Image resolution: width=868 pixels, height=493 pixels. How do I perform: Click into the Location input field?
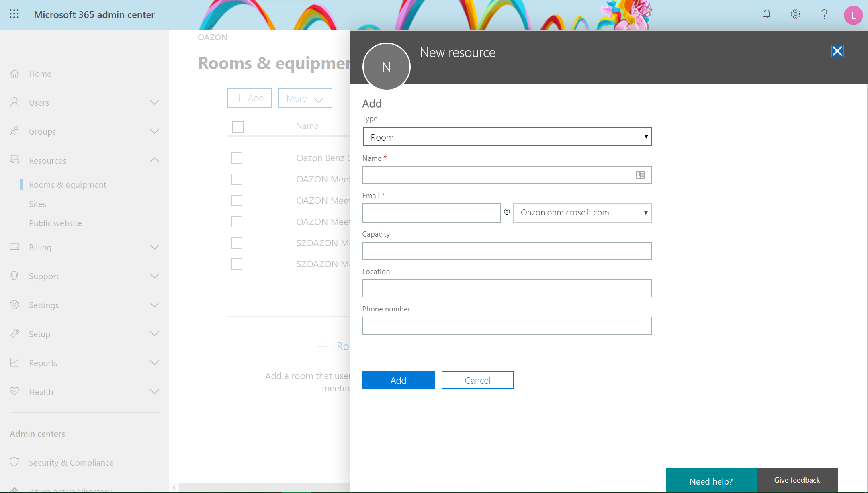tap(507, 288)
